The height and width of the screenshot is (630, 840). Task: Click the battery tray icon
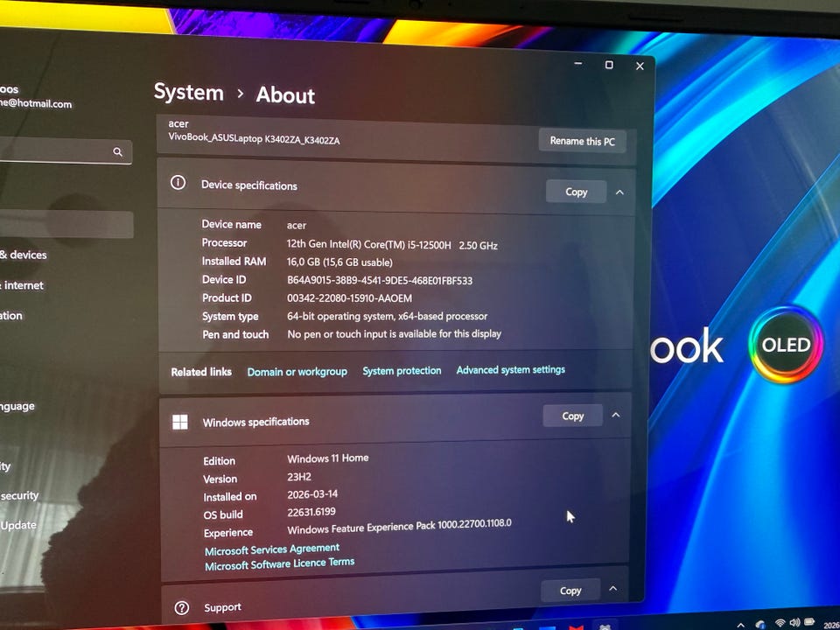pos(809,622)
